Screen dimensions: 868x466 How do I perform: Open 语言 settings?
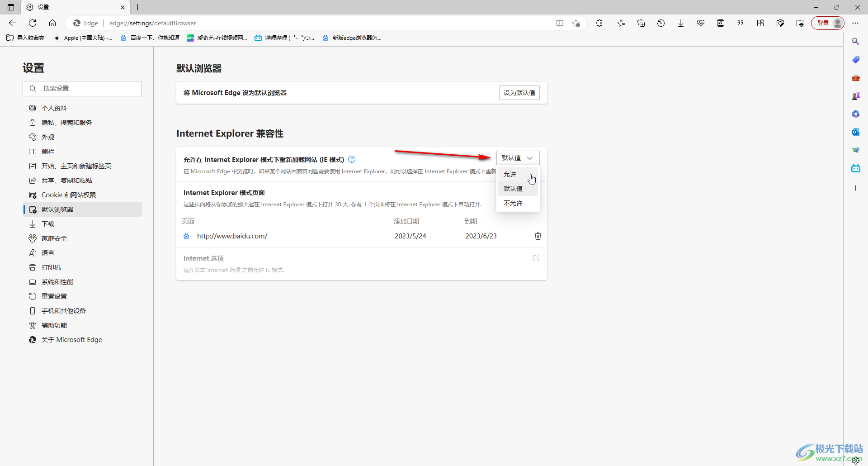[82, 253]
